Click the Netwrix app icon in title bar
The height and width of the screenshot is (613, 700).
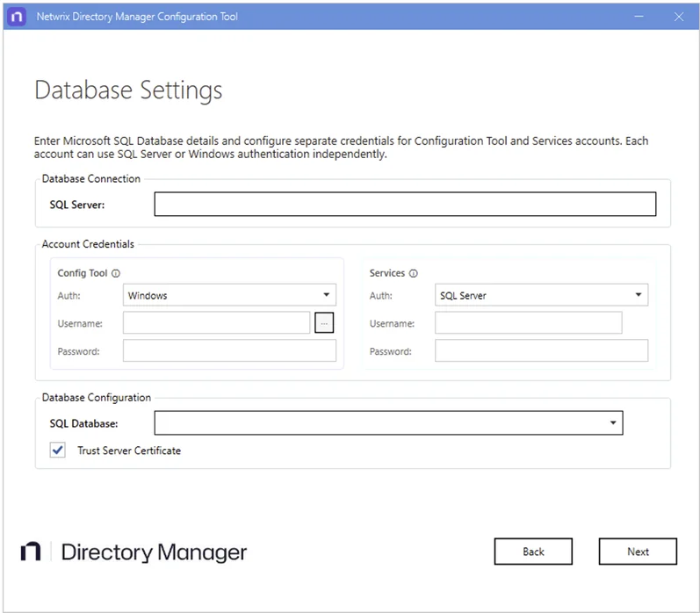(x=17, y=17)
